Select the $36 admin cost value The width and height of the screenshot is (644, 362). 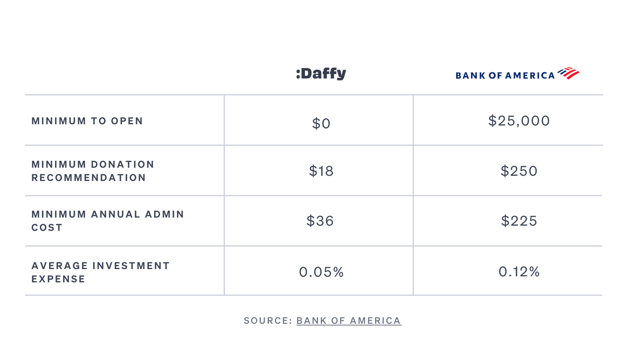pos(320,221)
